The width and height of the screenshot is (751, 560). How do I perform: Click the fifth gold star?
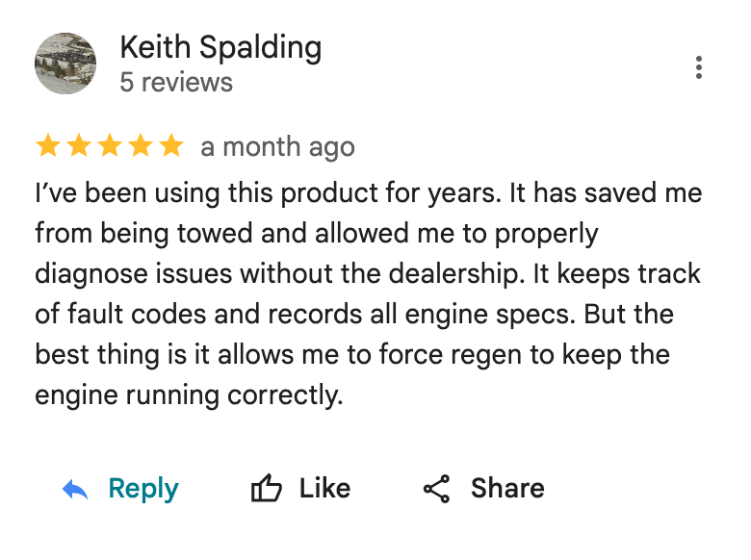pyautogui.click(x=171, y=145)
